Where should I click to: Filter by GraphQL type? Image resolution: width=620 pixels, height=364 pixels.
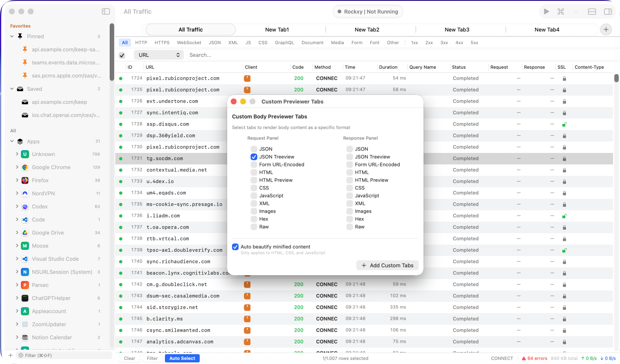284,43
